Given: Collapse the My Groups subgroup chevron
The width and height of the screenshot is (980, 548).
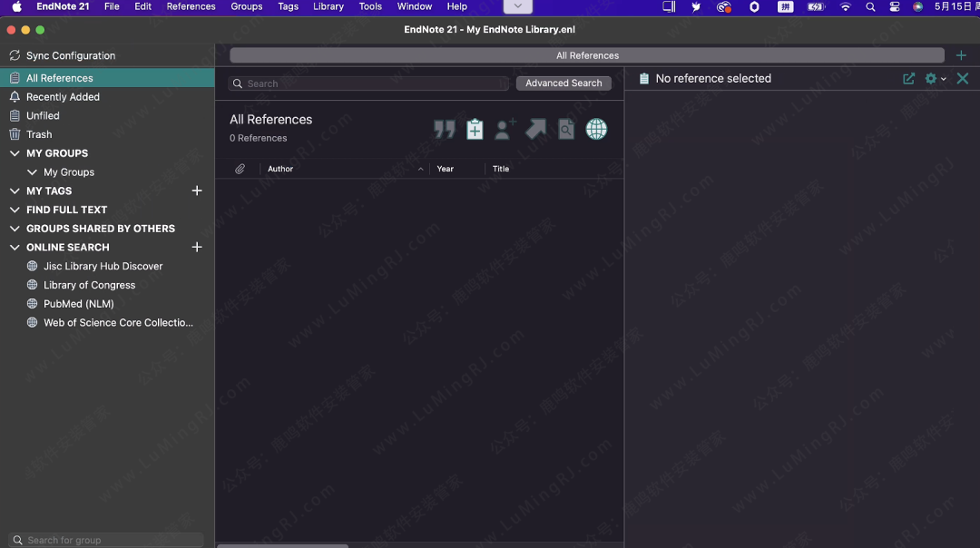Looking at the screenshot, I should [x=32, y=171].
